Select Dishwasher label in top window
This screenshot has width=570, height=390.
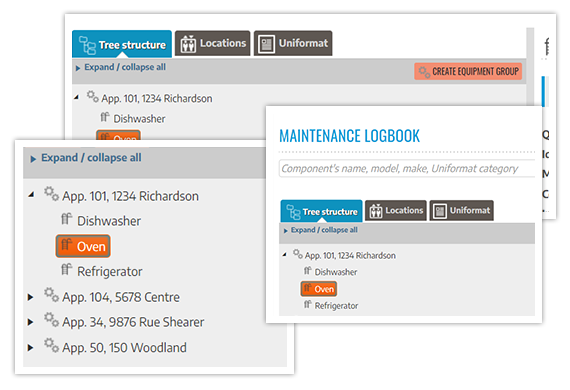coord(139,118)
